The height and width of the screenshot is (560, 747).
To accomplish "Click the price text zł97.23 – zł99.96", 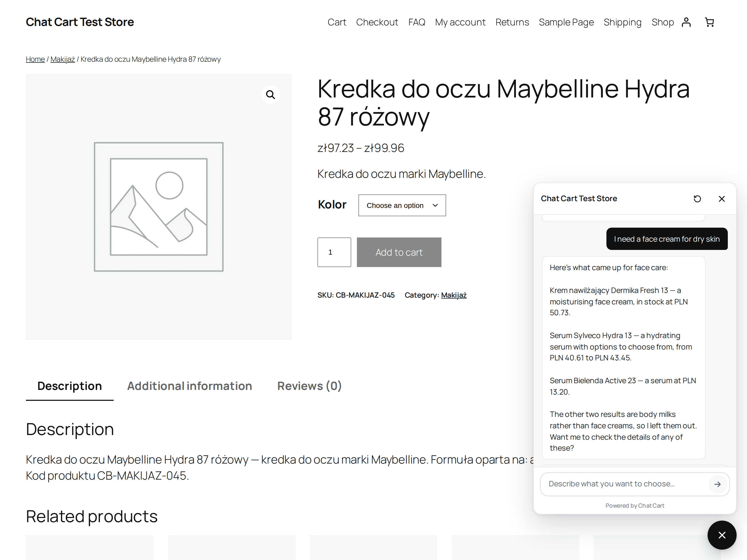I will pyautogui.click(x=361, y=148).
